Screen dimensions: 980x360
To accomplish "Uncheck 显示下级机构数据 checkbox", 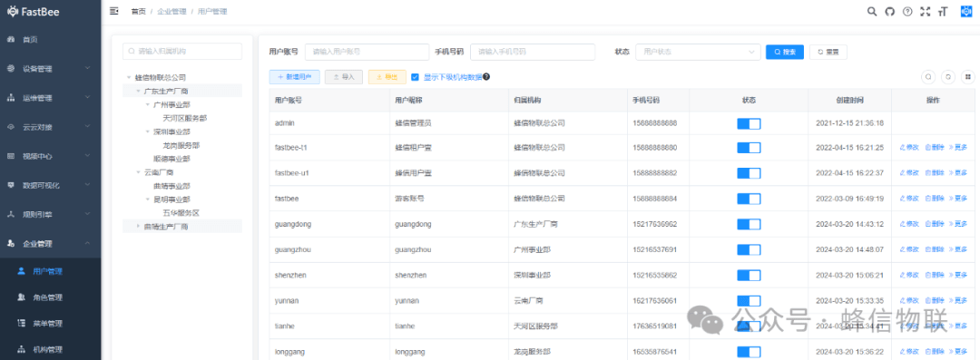I will pyautogui.click(x=415, y=77).
